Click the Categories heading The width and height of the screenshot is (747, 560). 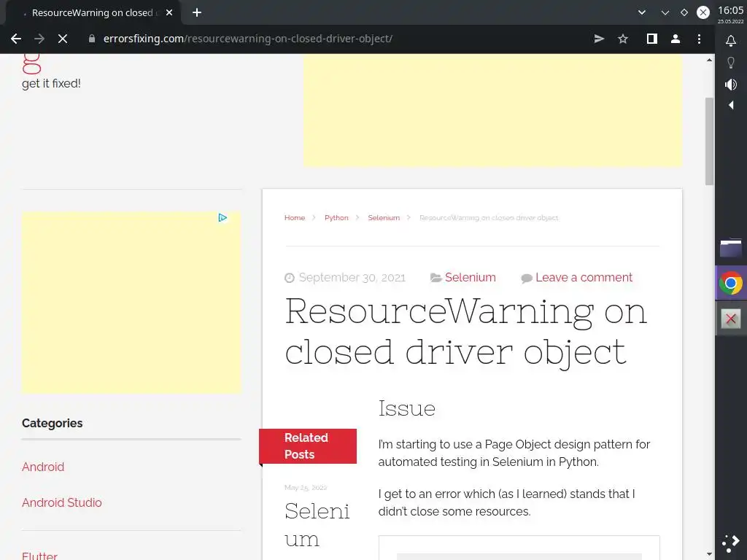pyautogui.click(x=53, y=424)
